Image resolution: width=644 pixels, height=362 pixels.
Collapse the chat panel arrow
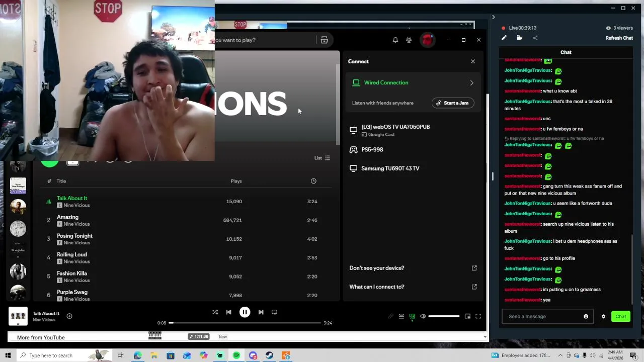click(x=493, y=17)
